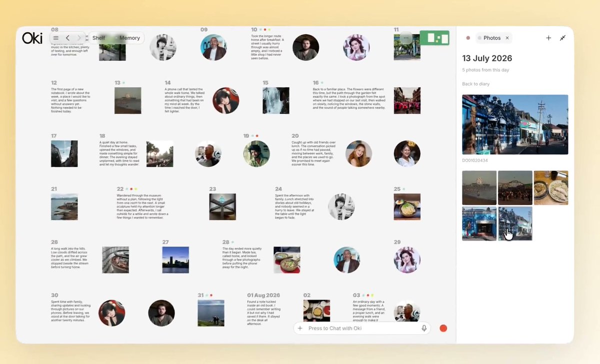Open the food dishes photo on day 28

pyautogui.click(x=287, y=260)
